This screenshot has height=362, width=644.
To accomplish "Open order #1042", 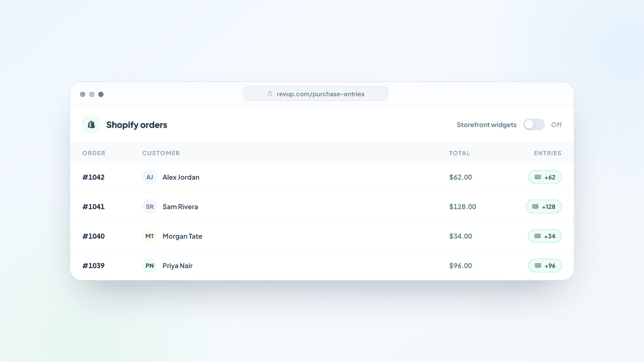I will point(93,177).
